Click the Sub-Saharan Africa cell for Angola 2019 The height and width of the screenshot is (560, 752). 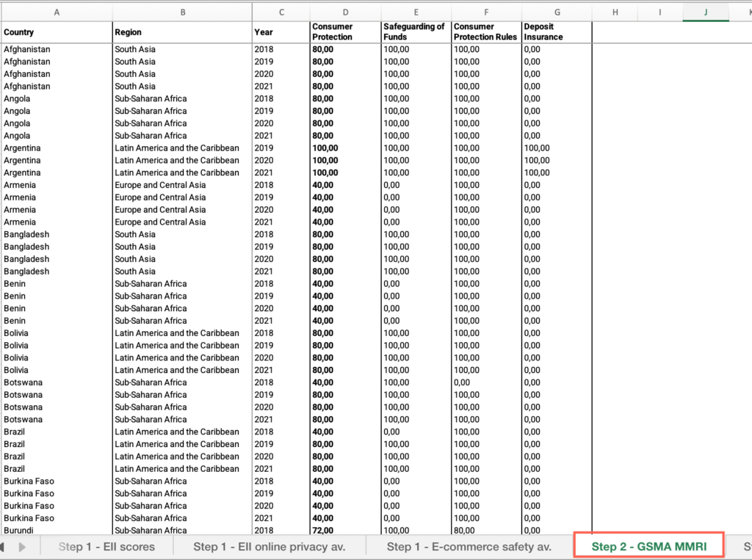click(x=183, y=112)
